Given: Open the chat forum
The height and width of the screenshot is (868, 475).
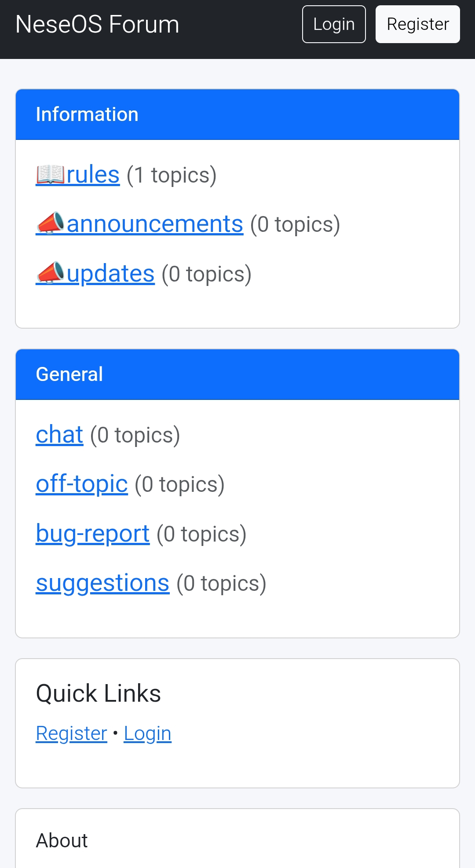Looking at the screenshot, I should point(59,435).
